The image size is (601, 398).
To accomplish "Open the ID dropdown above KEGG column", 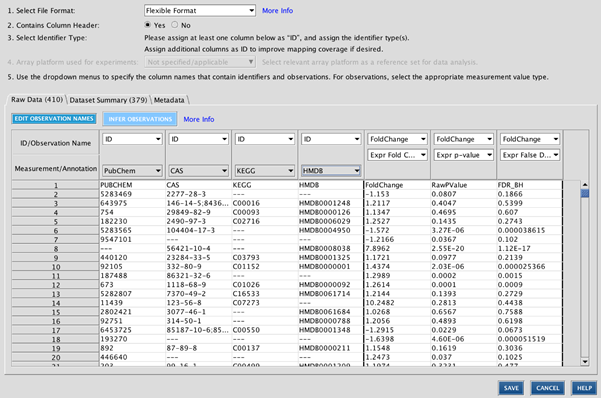I will (x=264, y=139).
